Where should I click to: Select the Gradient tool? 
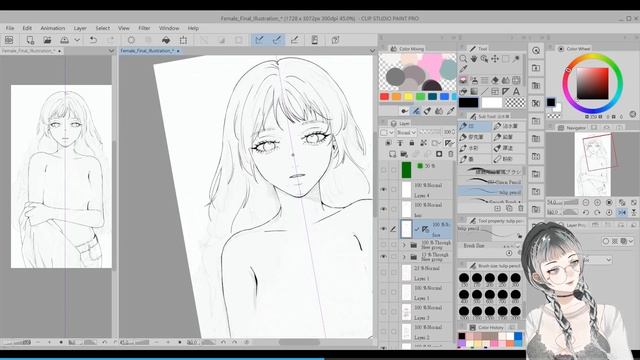coord(474,91)
